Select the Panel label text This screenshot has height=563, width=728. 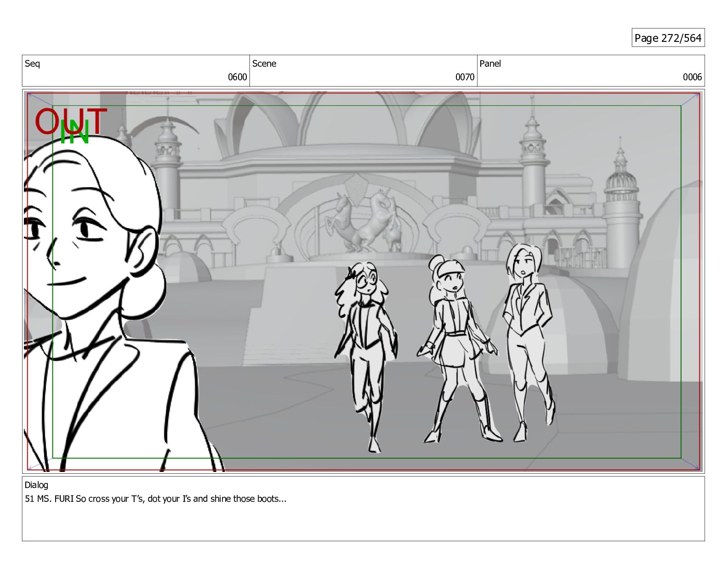490,63
